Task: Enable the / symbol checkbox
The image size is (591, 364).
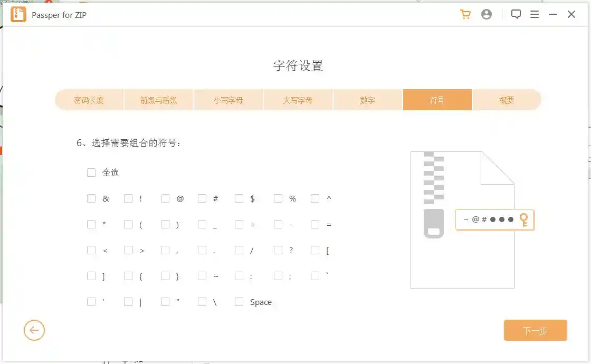Action: (239, 250)
